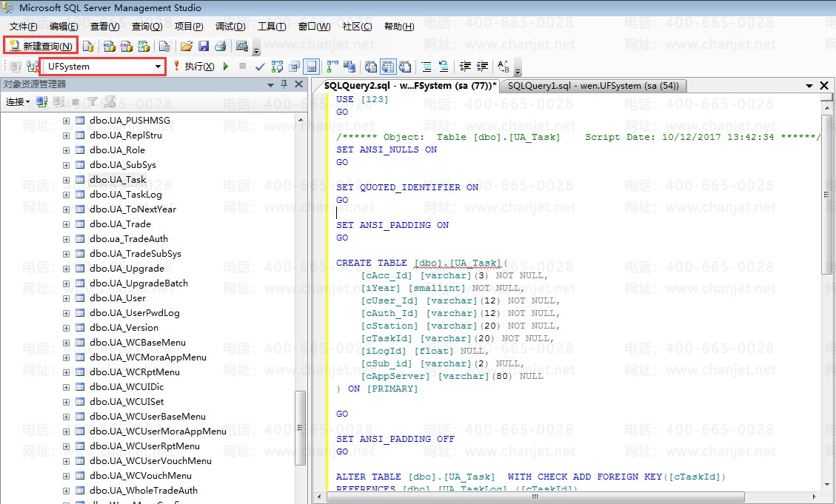Screen dimensions: 836x504
Task: Click the Increase indent icon
Action: coord(482,67)
